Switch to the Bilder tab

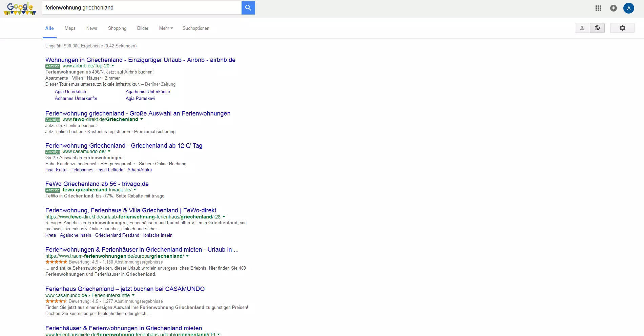[143, 28]
